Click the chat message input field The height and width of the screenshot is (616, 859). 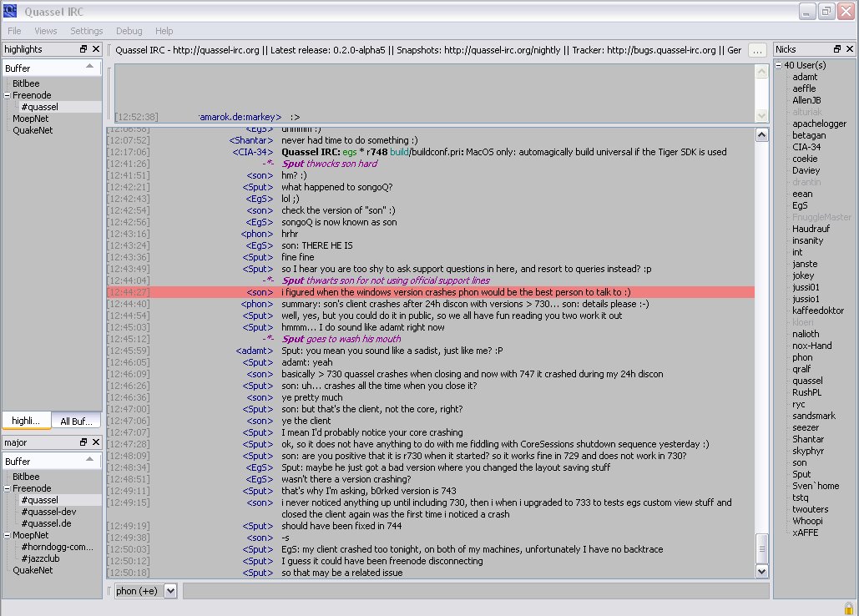476,591
